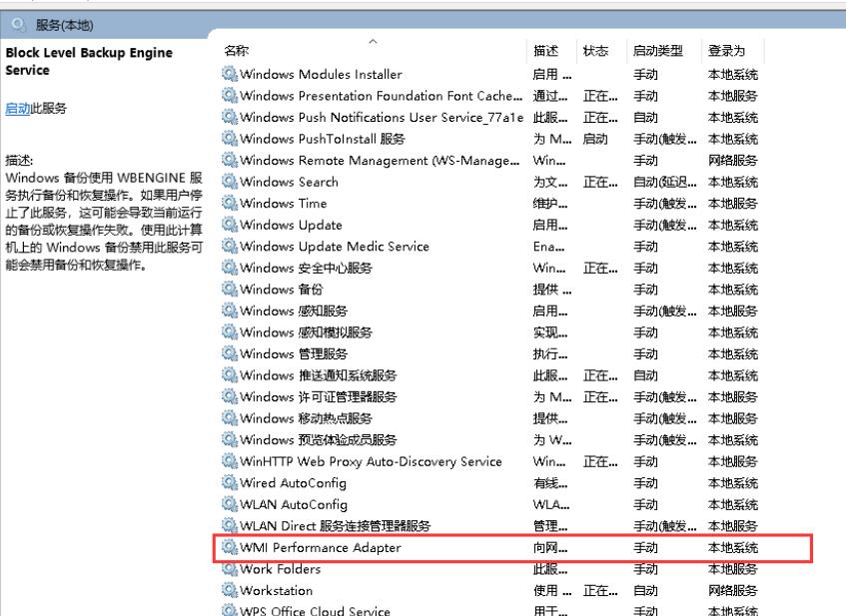
Task: Sort by the 描述 column header
Action: (x=545, y=51)
